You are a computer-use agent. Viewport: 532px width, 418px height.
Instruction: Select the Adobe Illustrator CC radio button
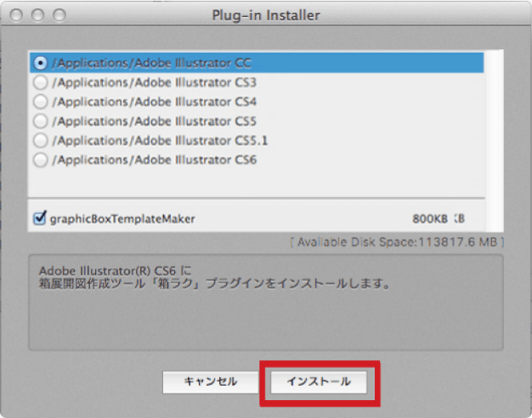click(x=40, y=63)
